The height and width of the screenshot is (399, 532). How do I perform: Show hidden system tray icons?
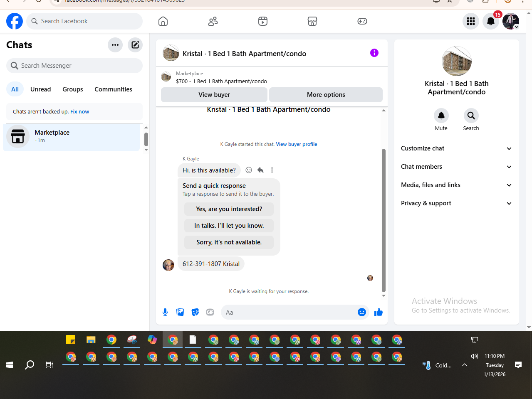tap(465, 365)
